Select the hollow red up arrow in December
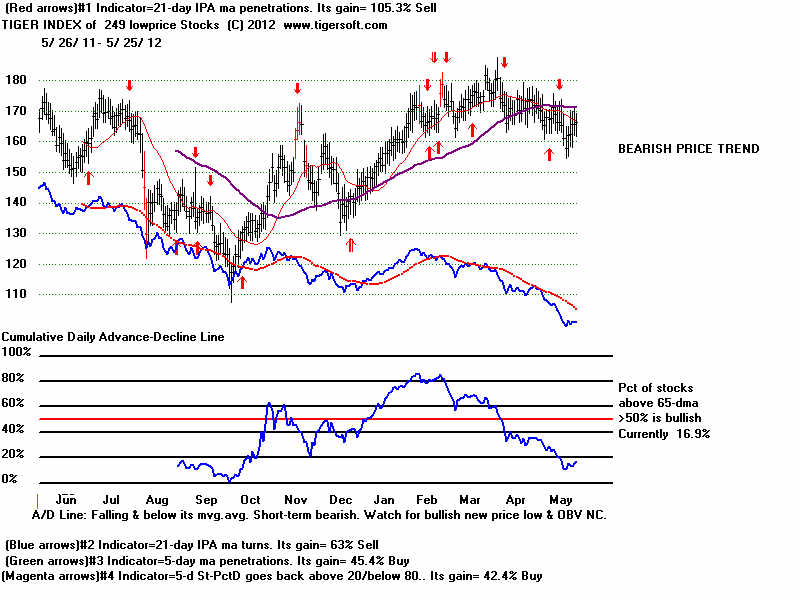 pos(350,243)
